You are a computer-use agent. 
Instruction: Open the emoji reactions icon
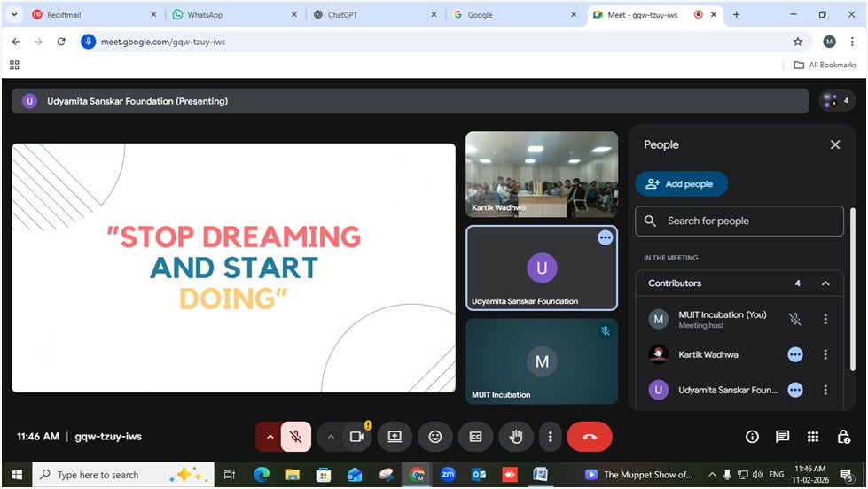point(434,437)
